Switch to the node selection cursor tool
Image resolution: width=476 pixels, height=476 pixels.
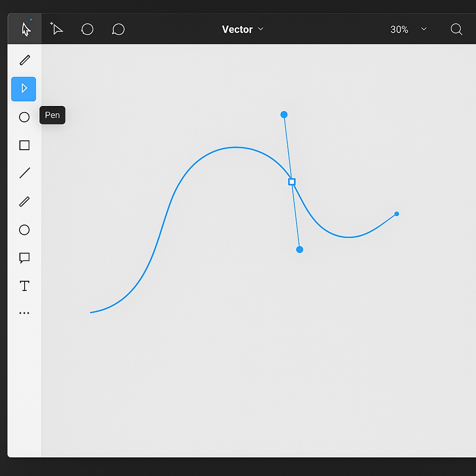(x=56, y=29)
